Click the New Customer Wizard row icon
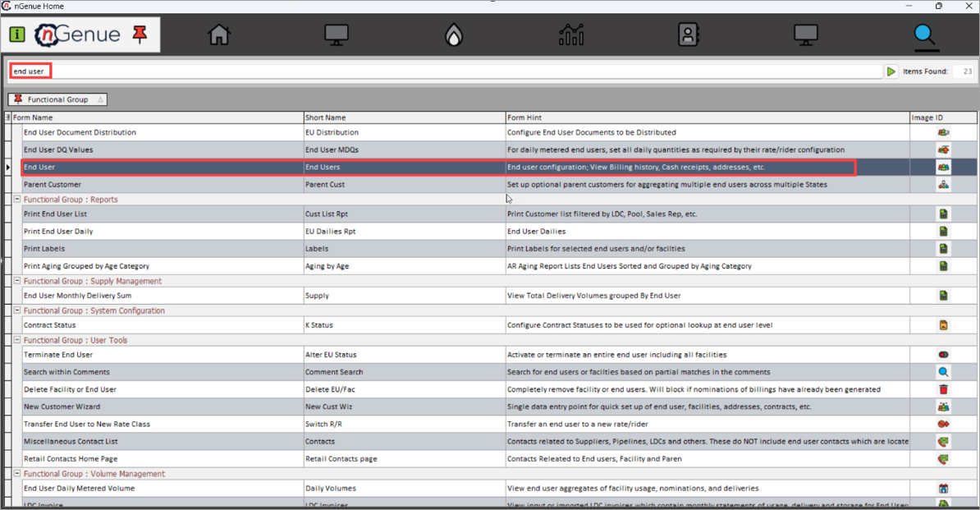The image size is (980, 510). [943, 407]
